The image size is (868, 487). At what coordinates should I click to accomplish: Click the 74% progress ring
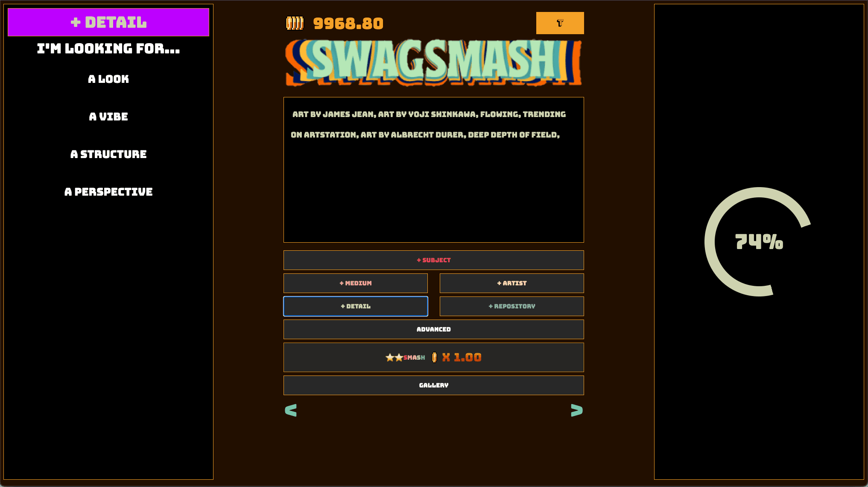pyautogui.click(x=759, y=242)
